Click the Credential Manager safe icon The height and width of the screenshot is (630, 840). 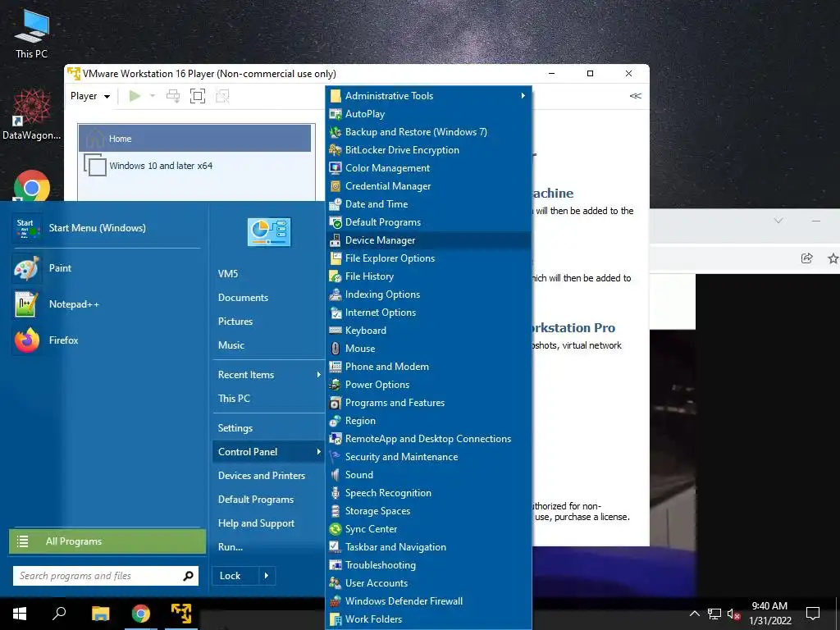pos(336,186)
